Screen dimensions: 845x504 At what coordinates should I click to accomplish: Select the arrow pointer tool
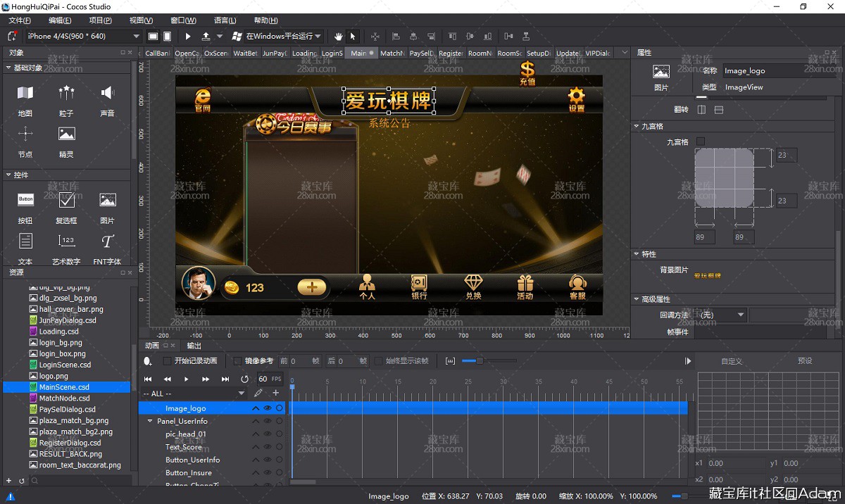pyautogui.click(x=353, y=36)
